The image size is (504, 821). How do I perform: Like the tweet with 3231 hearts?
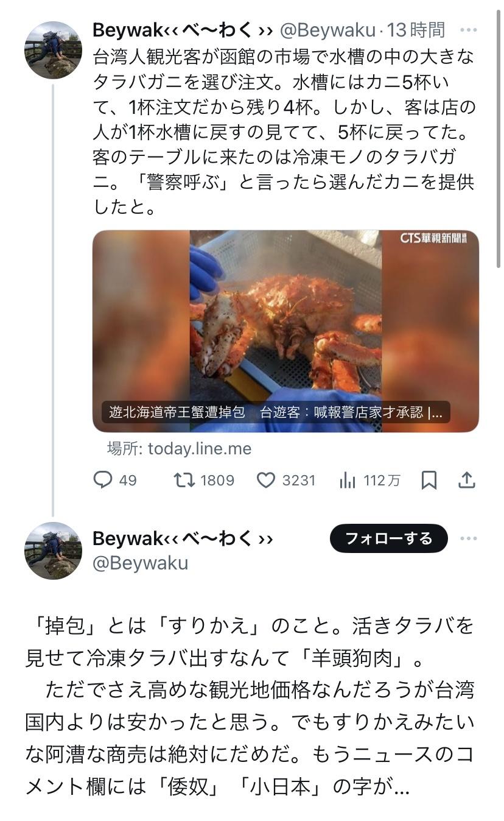click(285, 481)
